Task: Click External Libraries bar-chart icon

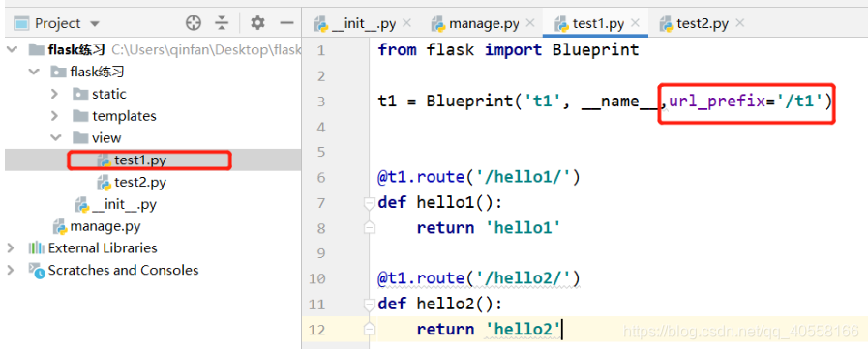Action: (37, 247)
